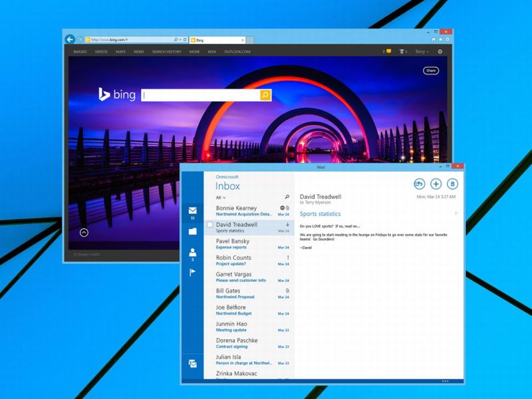This screenshot has width=532, height=399.
Task: Open Garret Vargas customer info email
Action: pos(250,277)
